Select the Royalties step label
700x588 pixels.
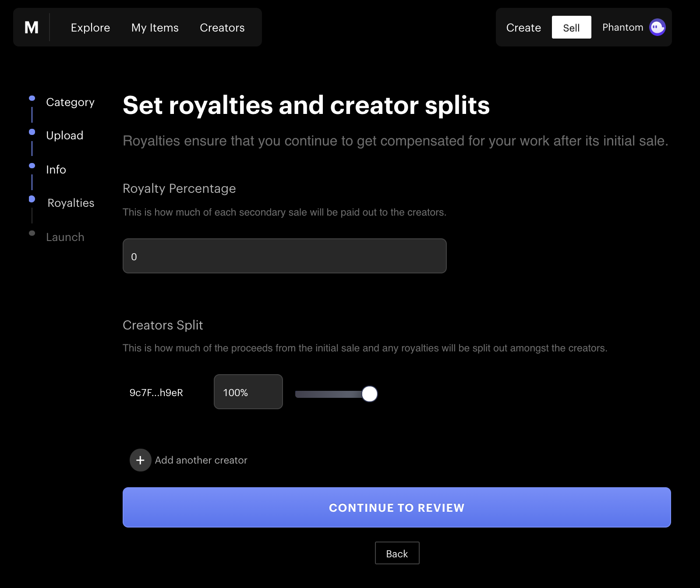[x=71, y=203]
